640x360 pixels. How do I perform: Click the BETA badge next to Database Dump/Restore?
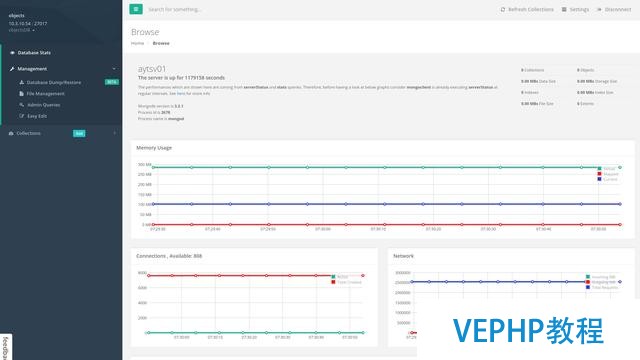tap(111, 82)
